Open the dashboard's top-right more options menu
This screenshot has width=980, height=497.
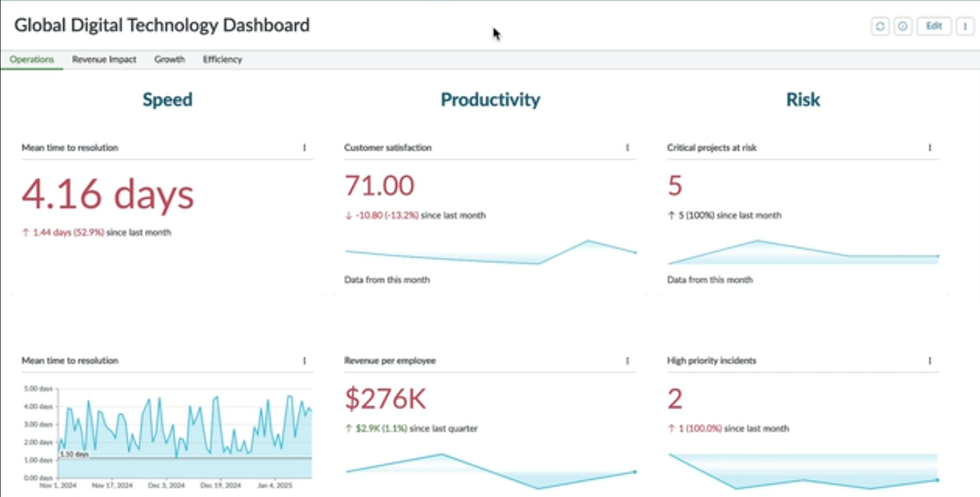(x=965, y=26)
